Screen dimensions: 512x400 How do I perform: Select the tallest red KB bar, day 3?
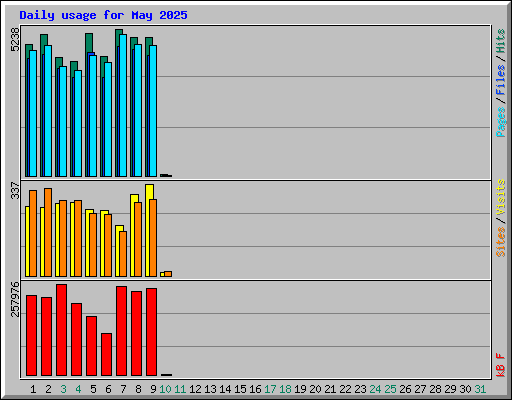tap(61, 330)
